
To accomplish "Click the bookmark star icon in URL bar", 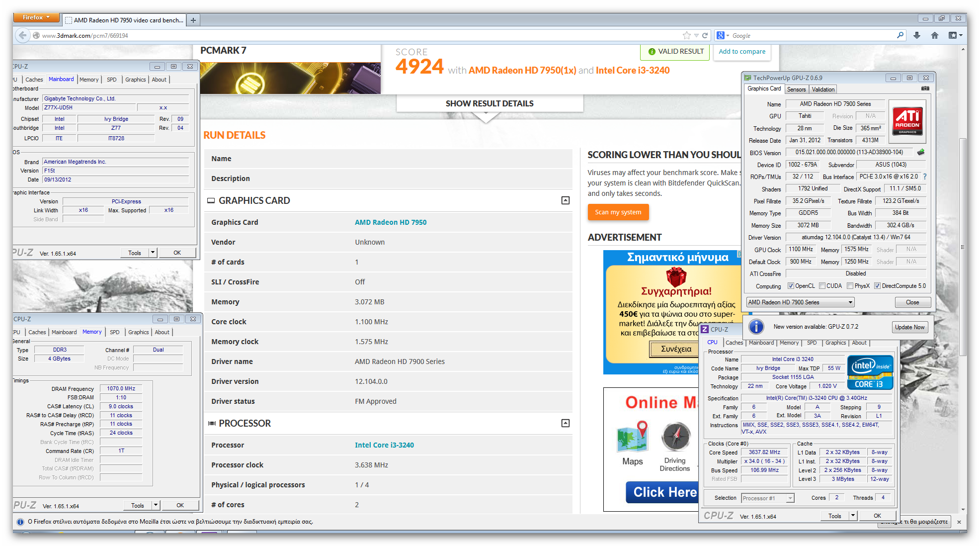I will point(687,35).
